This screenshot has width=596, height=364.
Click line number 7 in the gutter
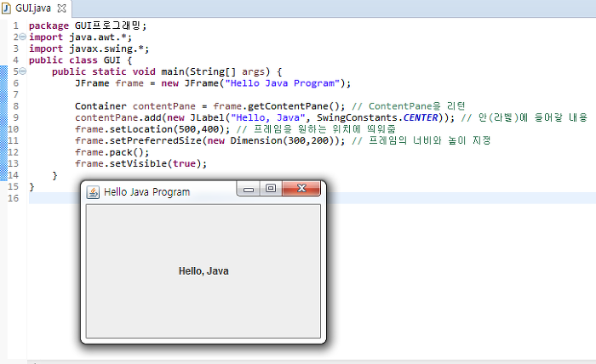15,94
